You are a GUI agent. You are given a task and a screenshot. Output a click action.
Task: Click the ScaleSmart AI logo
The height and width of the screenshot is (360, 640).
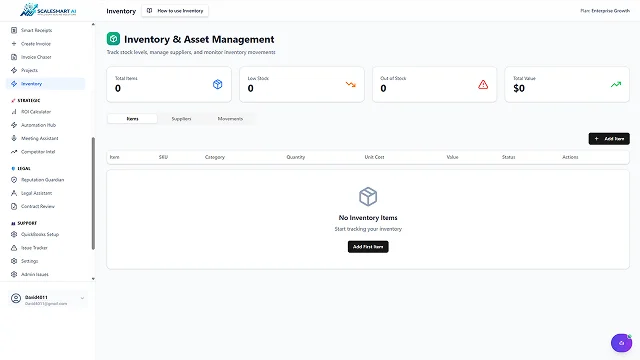tap(48, 10)
